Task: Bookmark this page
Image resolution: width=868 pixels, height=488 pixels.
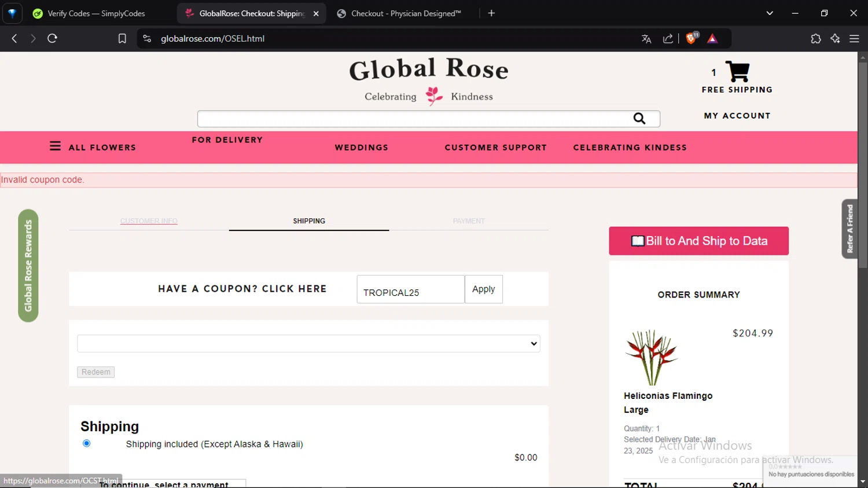Action: click(x=122, y=38)
